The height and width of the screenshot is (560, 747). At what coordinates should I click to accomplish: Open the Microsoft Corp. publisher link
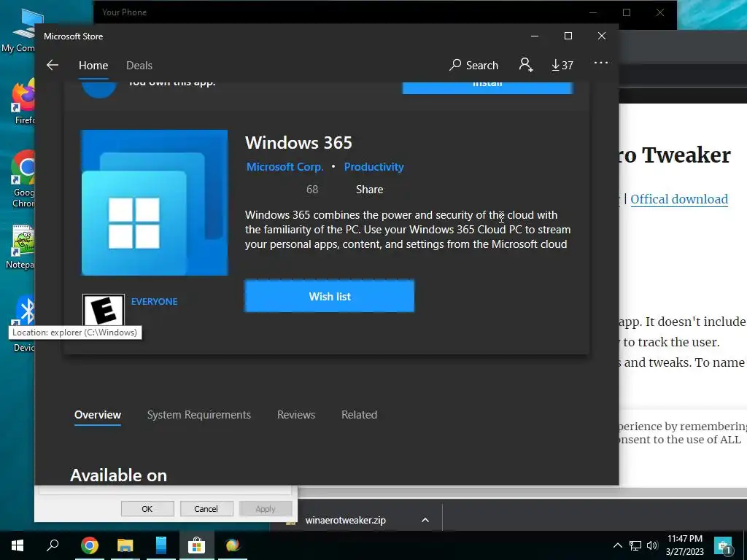[x=285, y=167]
